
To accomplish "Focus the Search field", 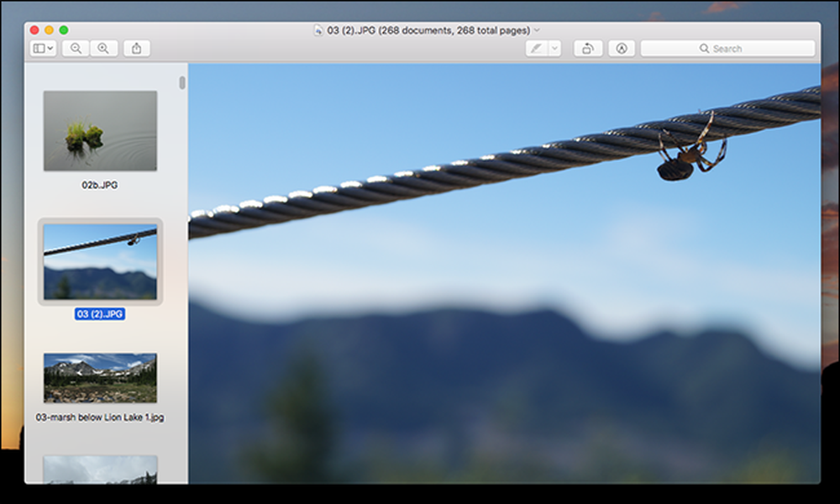I will click(x=727, y=49).
